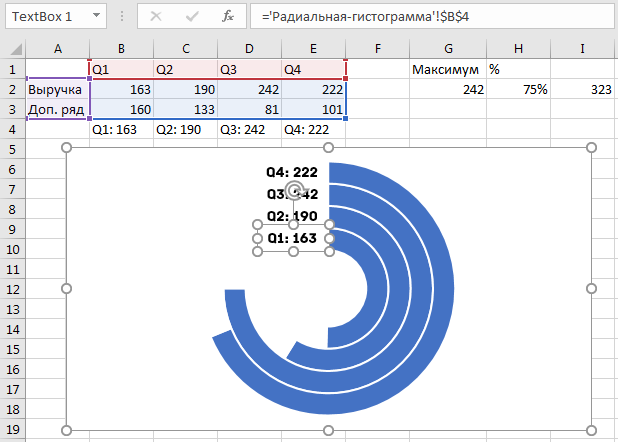Click the chart's bottom-middle resize handle
This screenshot has height=442, width=618.
click(x=328, y=430)
